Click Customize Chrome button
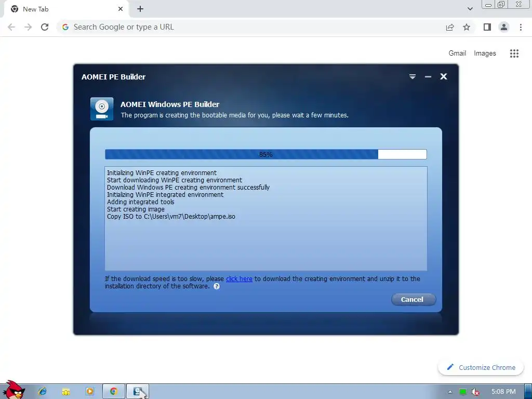 [481, 367]
